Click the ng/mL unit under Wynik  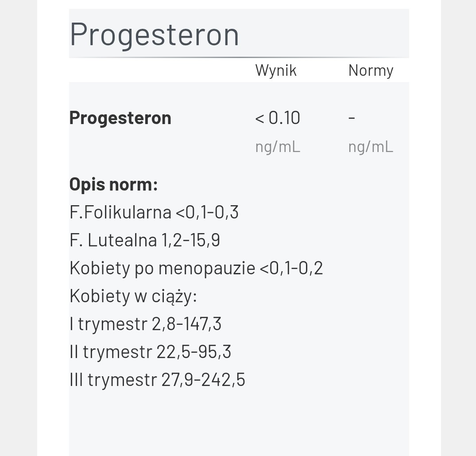(x=278, y=147)
